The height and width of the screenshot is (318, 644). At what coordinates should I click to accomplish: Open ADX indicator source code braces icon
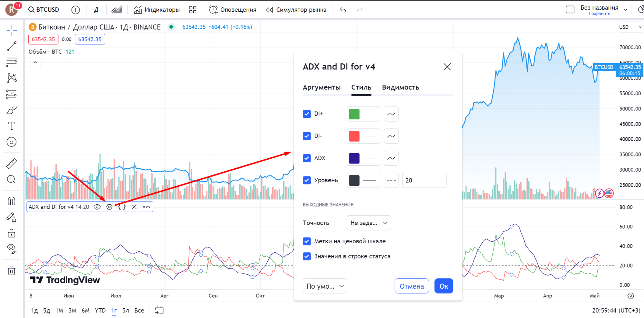click(x=122, y=207)
